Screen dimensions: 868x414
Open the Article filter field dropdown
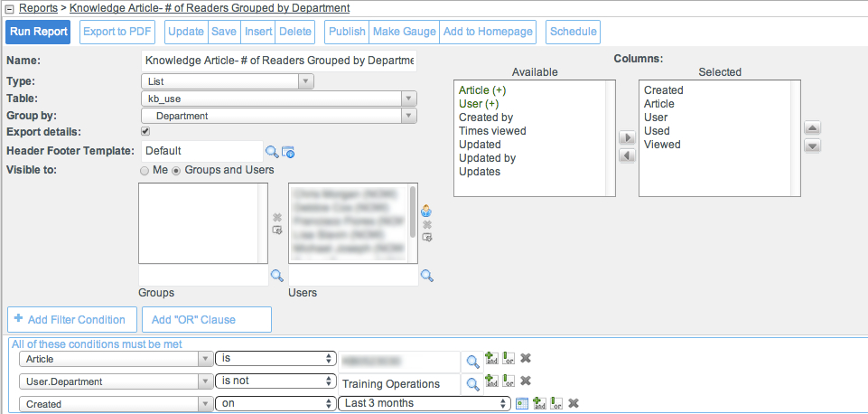click(x=116, y=359)
